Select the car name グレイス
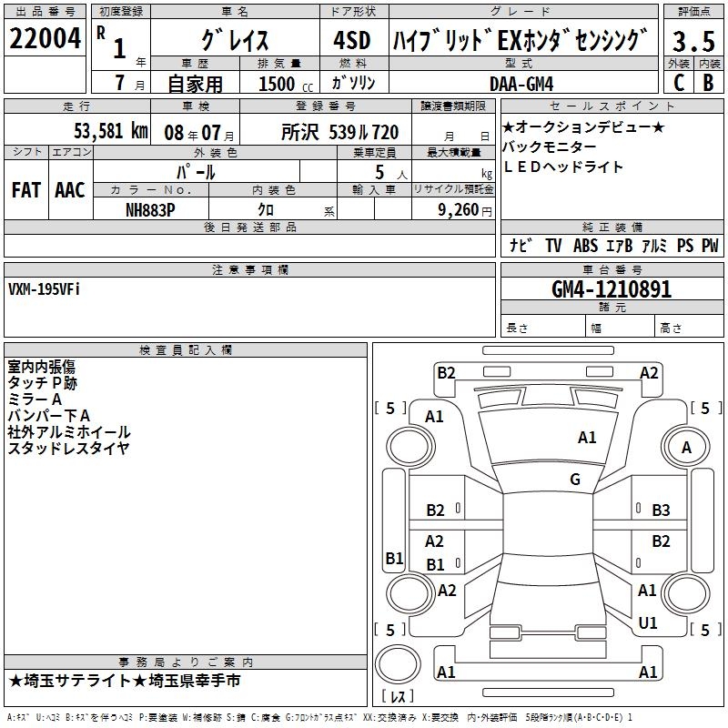The height and width of the screenshot is (728, 728). [235, 40]
